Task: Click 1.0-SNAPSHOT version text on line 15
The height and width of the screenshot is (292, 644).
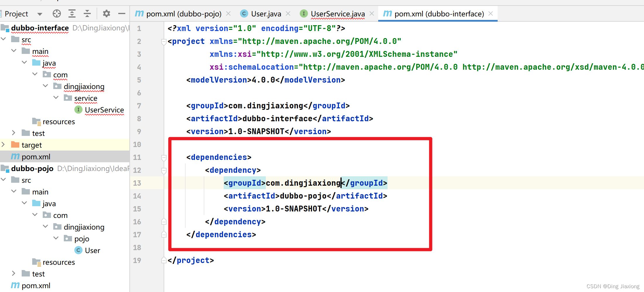Action: click(294, 209)
